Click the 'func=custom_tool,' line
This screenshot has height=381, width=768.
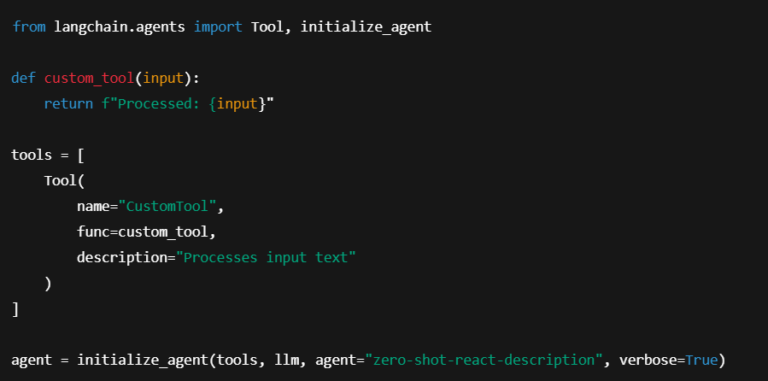[x=146, y=232]
